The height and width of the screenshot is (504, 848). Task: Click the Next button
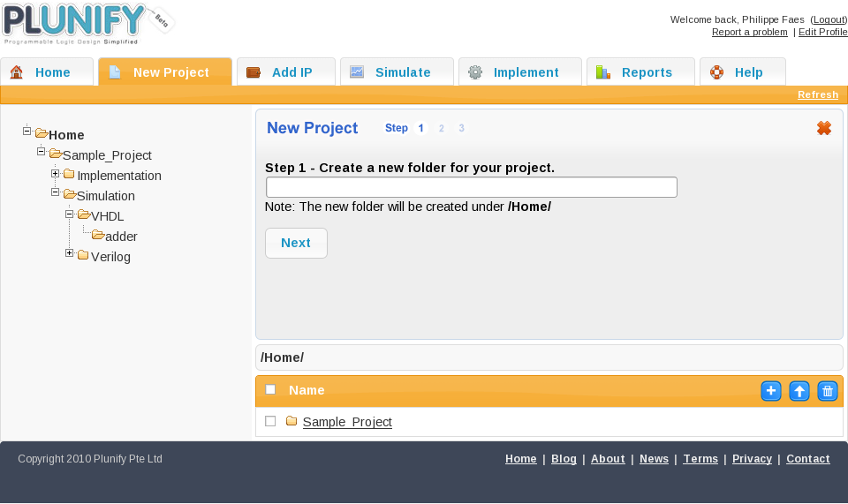point(296,243)
